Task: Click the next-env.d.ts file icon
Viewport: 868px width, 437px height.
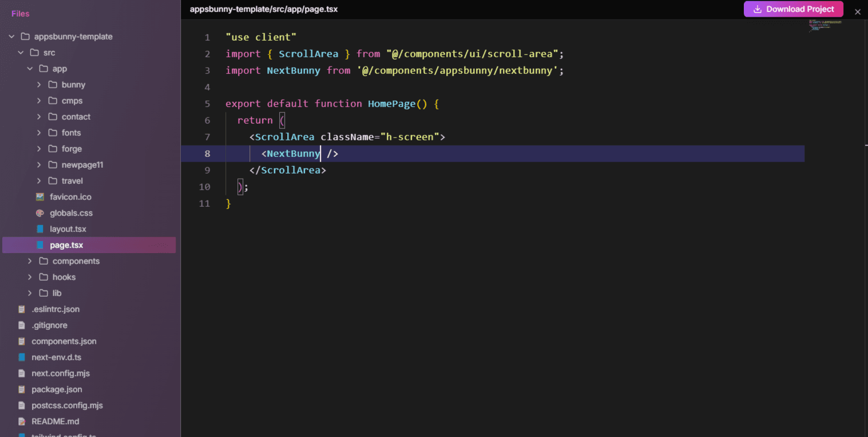Action: pyautogui.click(x=22, y=357)
